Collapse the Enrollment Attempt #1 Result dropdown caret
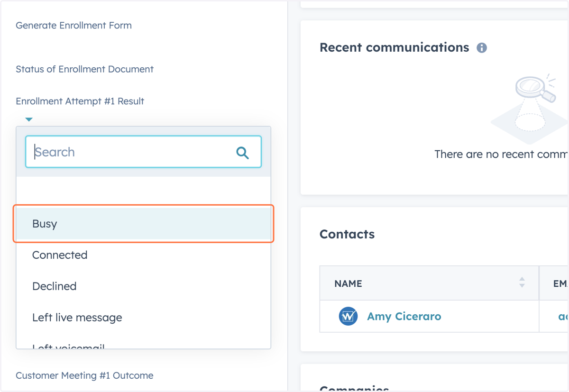 pyautogui.click(x=29, y=119)
